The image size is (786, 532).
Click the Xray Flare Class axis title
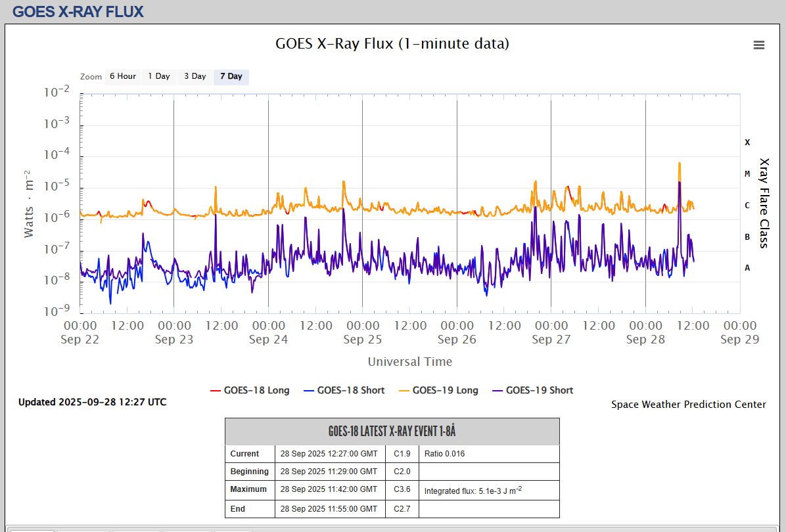[x=764, y=202]
